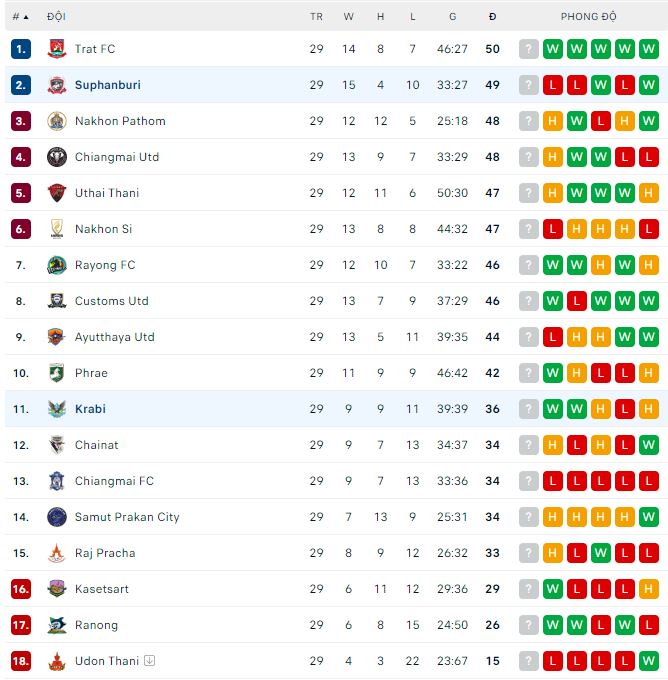Screen dimensions: 668x680
Task: Sort table by rank number column
Action: (20, 17)
